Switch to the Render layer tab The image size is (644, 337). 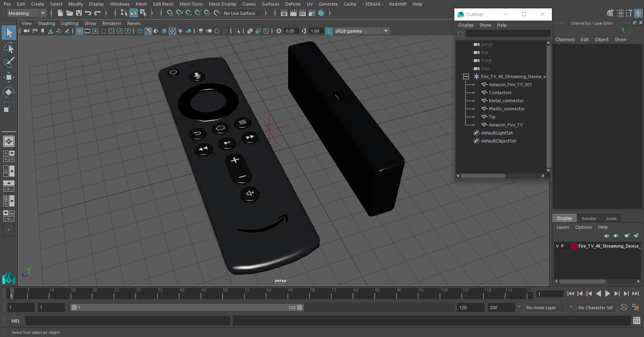coord(589,219)
